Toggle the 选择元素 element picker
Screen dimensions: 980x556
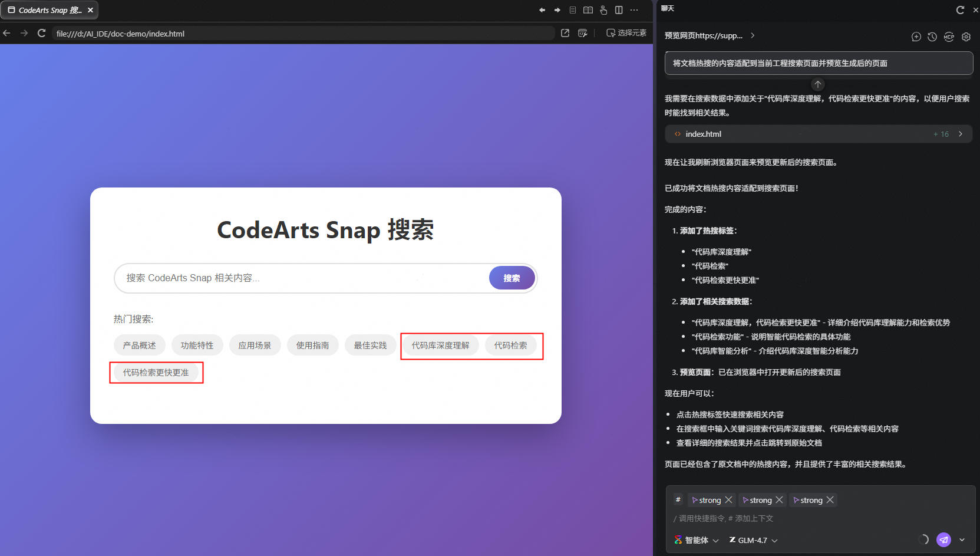626,33
